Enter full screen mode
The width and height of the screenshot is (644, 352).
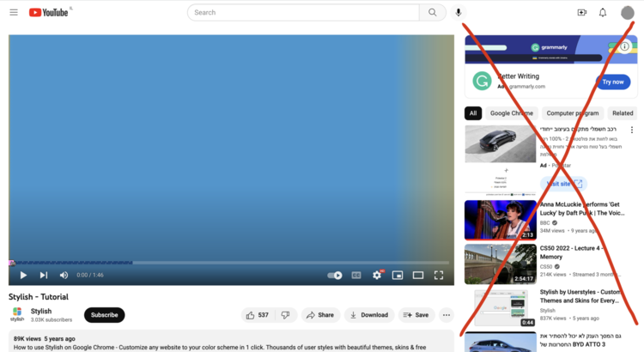[x=439, y=276]
